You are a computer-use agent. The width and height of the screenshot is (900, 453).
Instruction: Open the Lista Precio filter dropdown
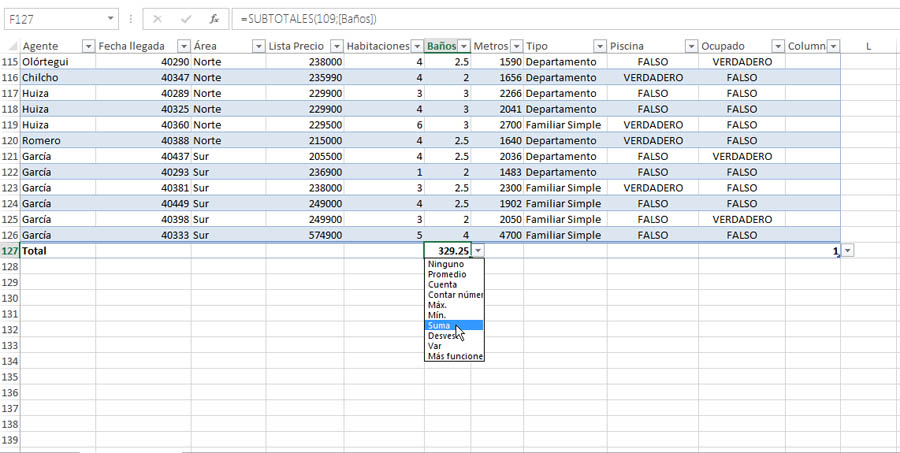pos(336,46)
